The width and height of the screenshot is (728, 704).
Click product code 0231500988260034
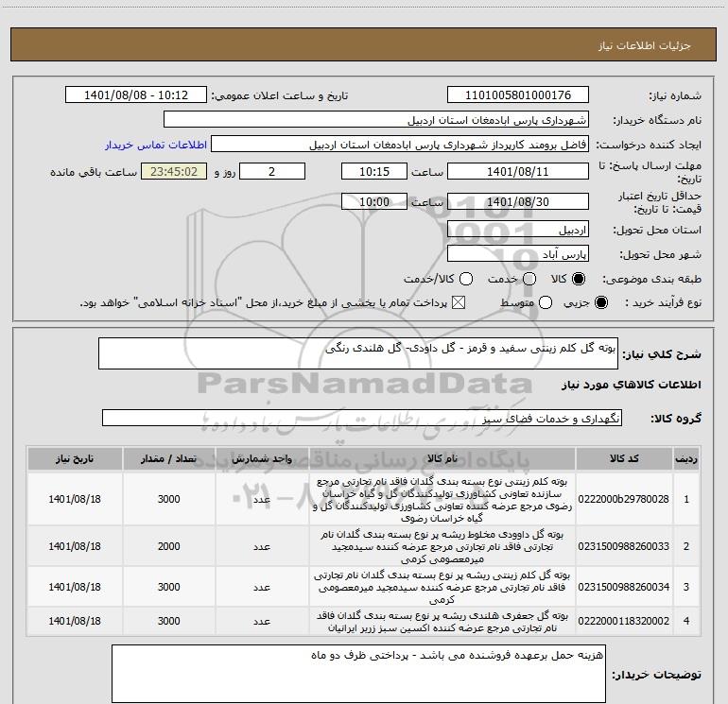(624, 587)
